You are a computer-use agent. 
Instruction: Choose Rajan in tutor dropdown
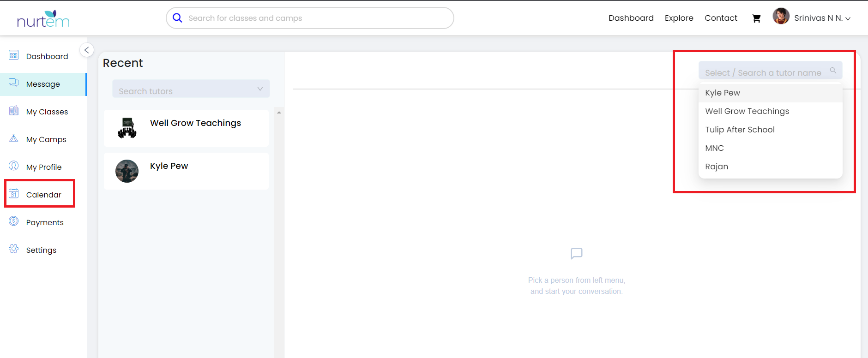point(717,167)
